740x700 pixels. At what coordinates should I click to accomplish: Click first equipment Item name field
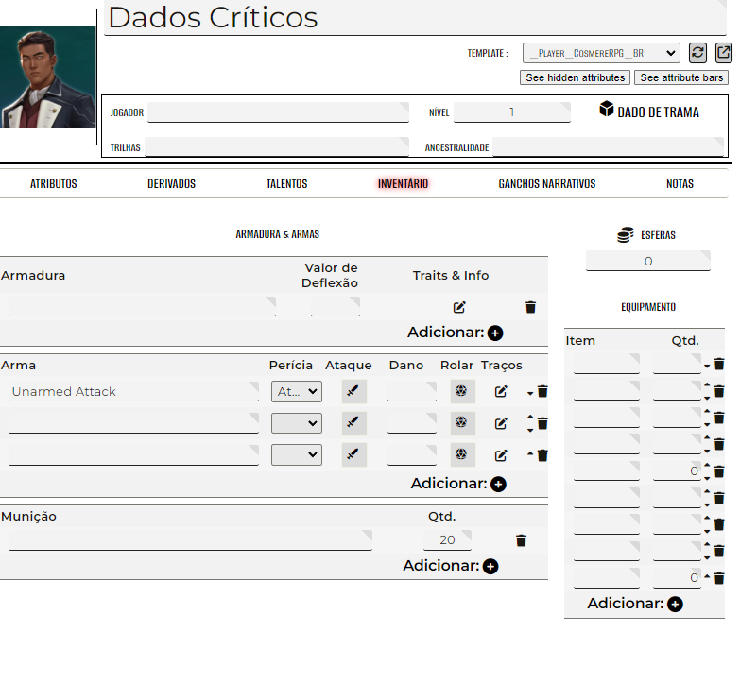pyautogui.click(x=607, y=364)
